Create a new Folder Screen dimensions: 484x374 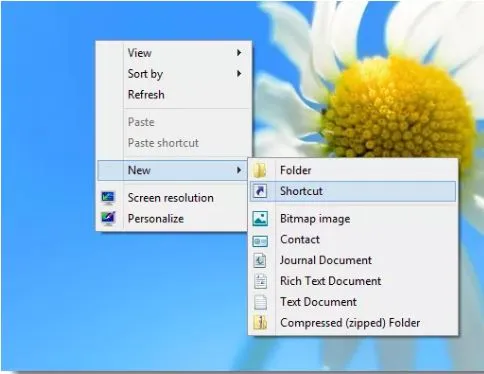(353, 170)
